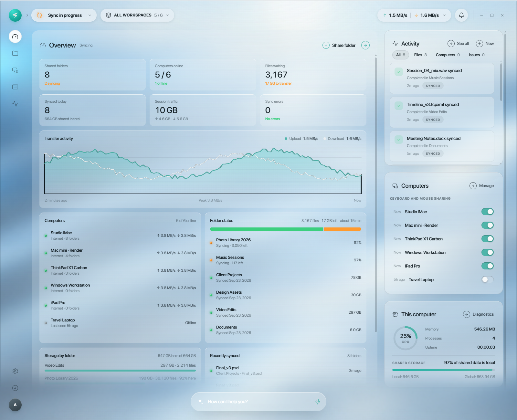This screenshot has width=517, height=420.
Task: Click the Diagnostics arrow icon
Action: click(x=467, y=314)
